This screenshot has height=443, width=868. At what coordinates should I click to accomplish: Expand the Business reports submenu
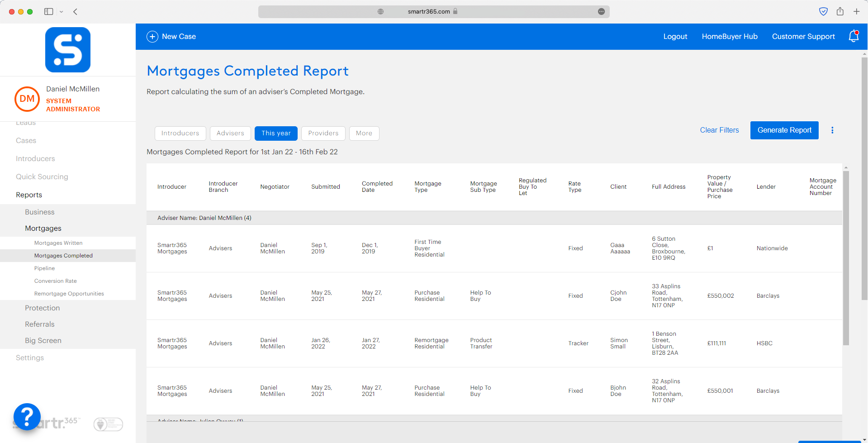click(x=40, y=212)
